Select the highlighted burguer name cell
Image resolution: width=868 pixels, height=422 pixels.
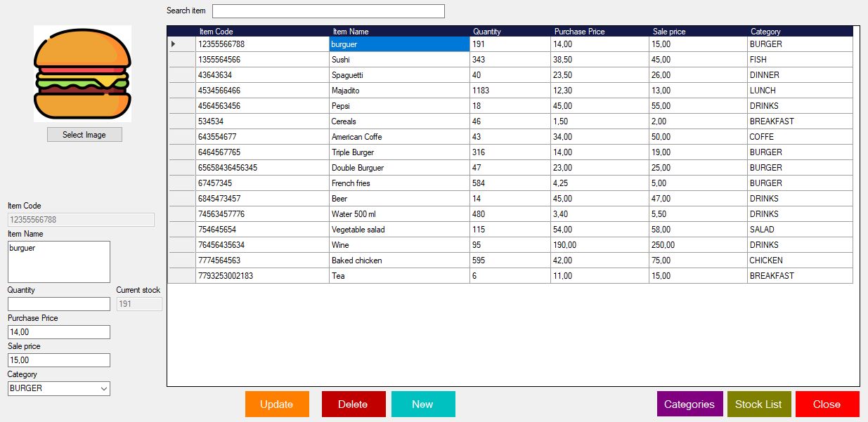[400, 44]
